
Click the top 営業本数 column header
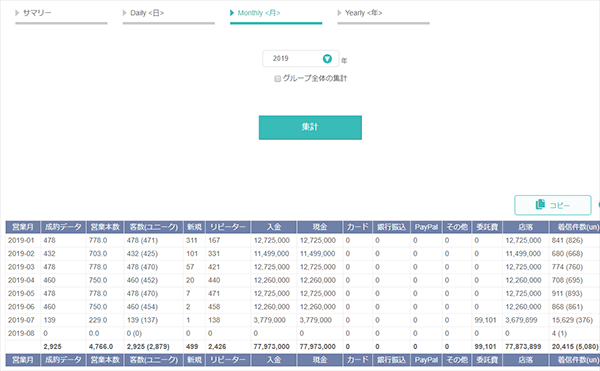[105, 227]
